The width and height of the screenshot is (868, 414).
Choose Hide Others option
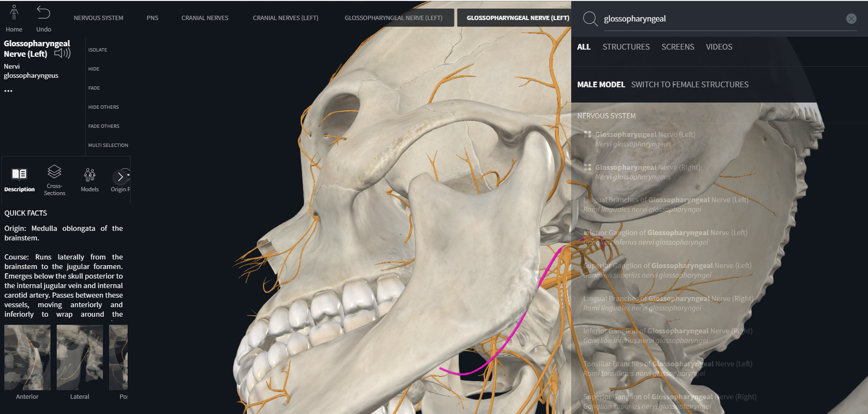point(103,107)
